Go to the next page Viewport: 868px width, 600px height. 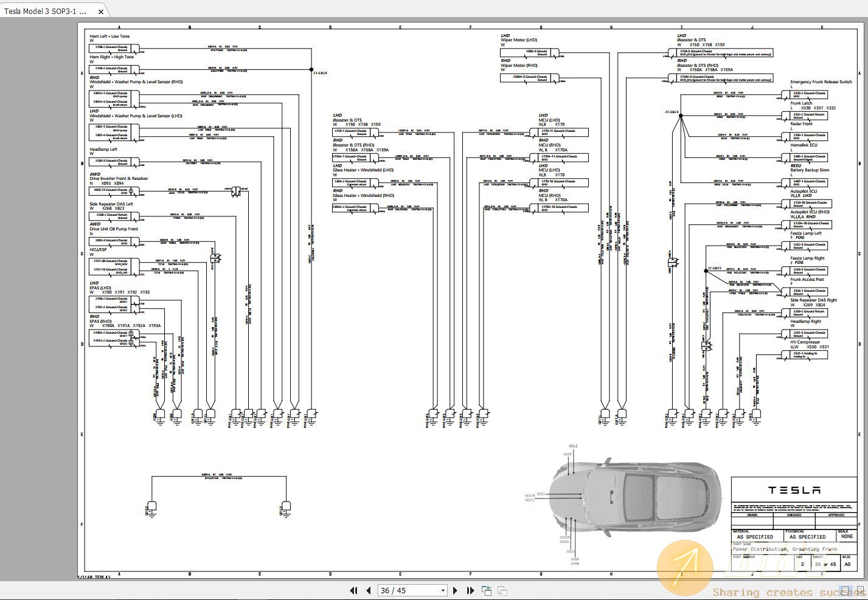click(455, 590)
